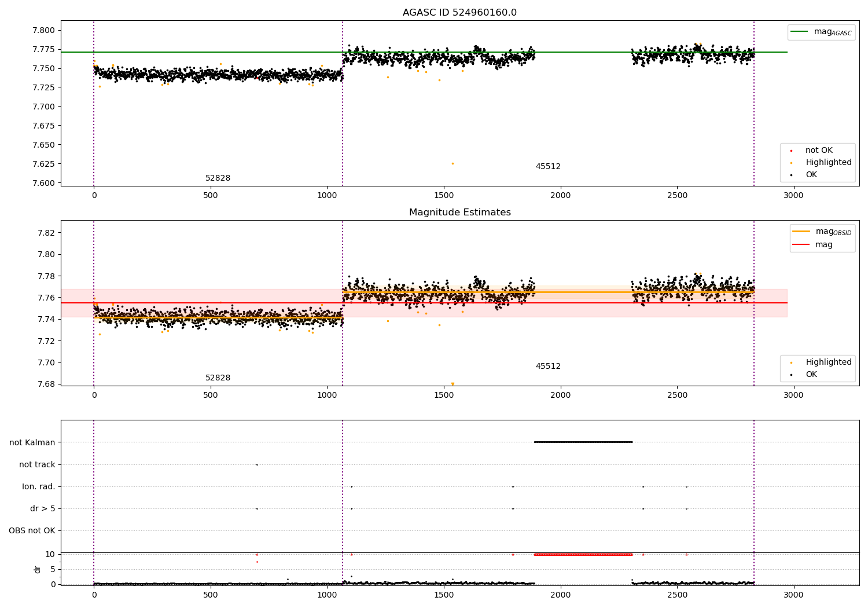Click the green mag AGASC horizontal line in plot
This screenshot has height=608, width=868.
[424, 52]
